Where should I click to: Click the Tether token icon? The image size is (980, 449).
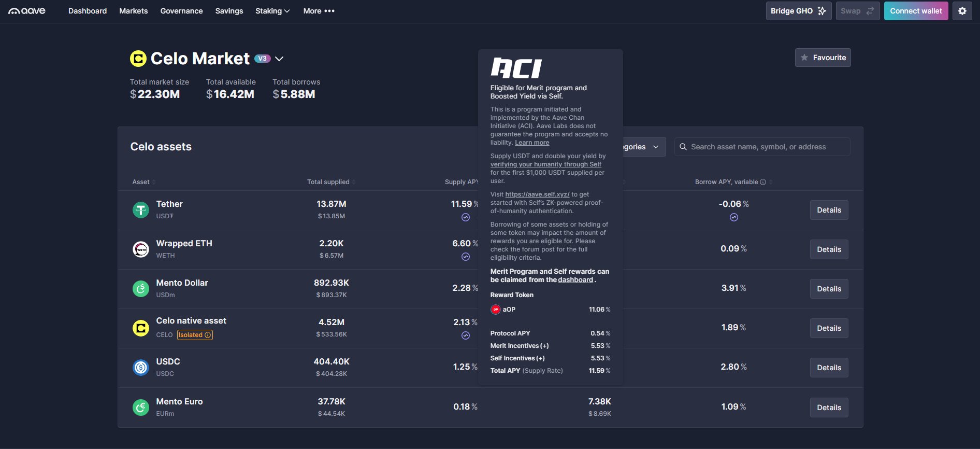pyautogui.click(x=141, y=210)
